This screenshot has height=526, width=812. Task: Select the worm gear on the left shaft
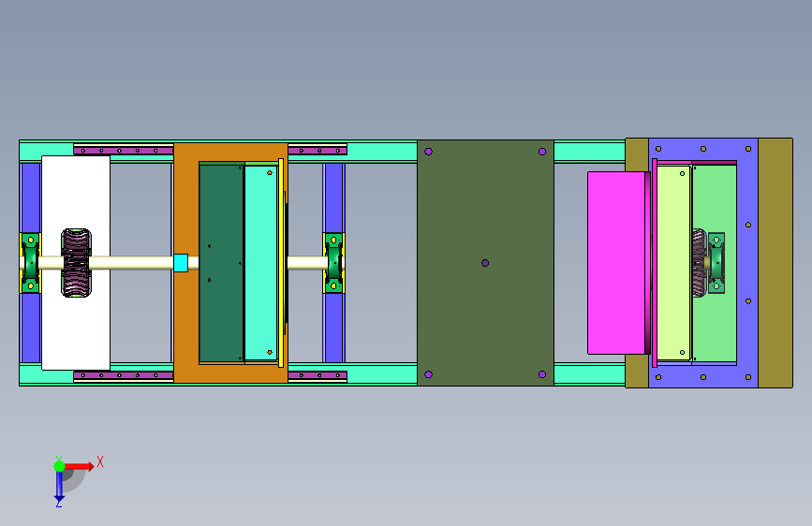[x=77, y=263]
